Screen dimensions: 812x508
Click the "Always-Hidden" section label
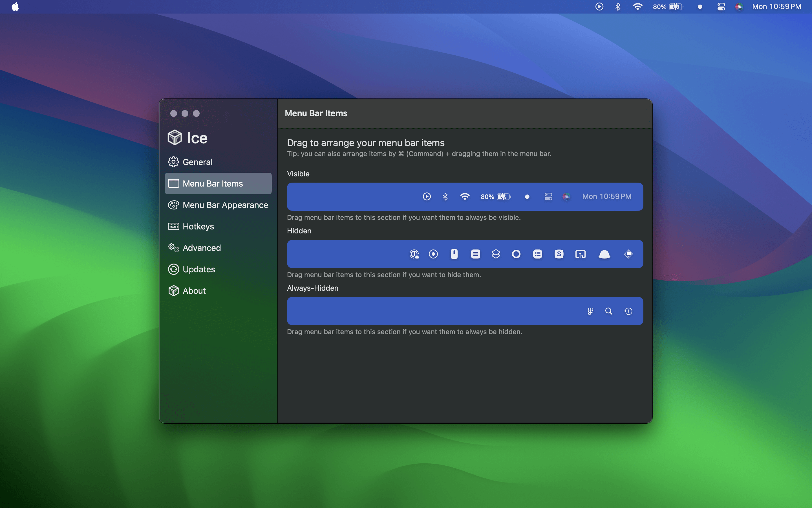point(313,288)
